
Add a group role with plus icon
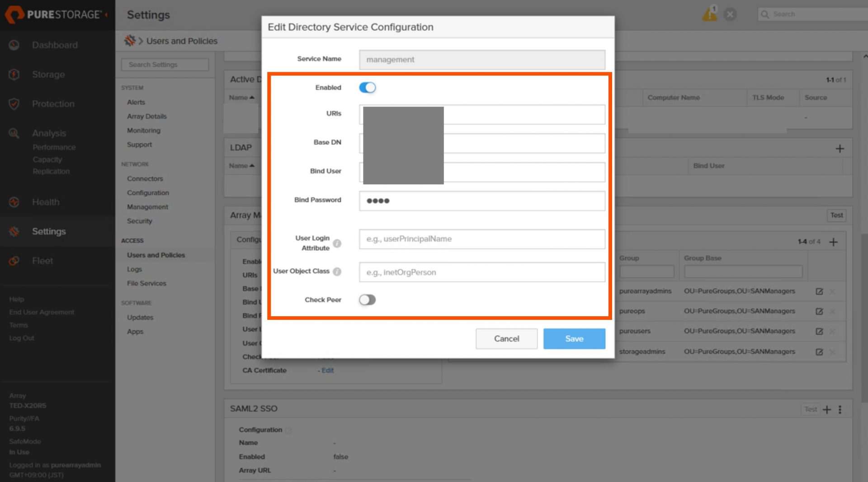tap(833, 242)
